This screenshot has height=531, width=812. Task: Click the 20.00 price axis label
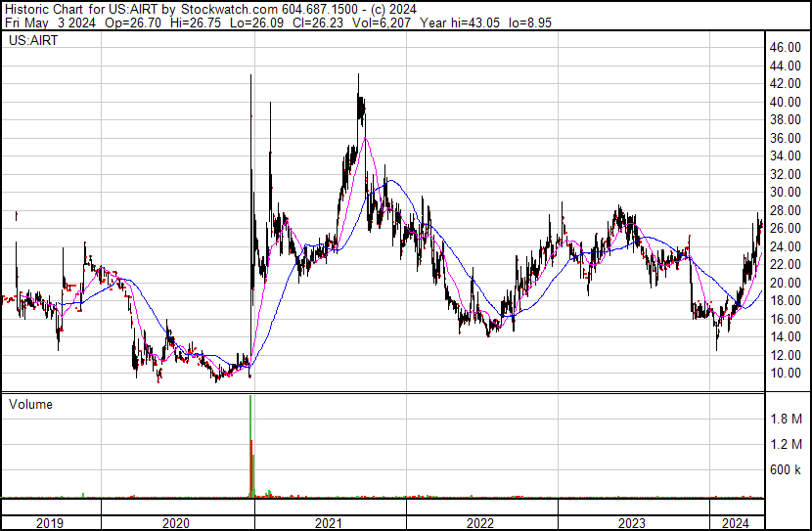(785, 284)
